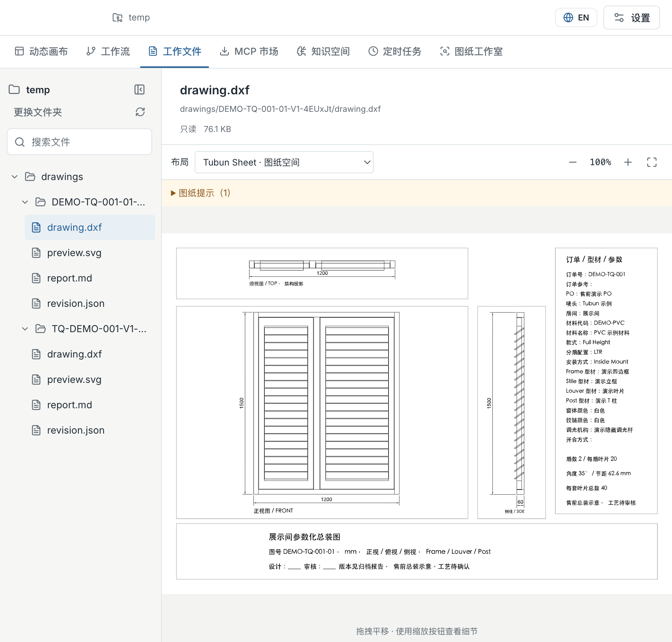Open preview.svg under DEMO-TQ-001-01 folder
Viewport: 672px width, 642px height.
pos(90,253)
